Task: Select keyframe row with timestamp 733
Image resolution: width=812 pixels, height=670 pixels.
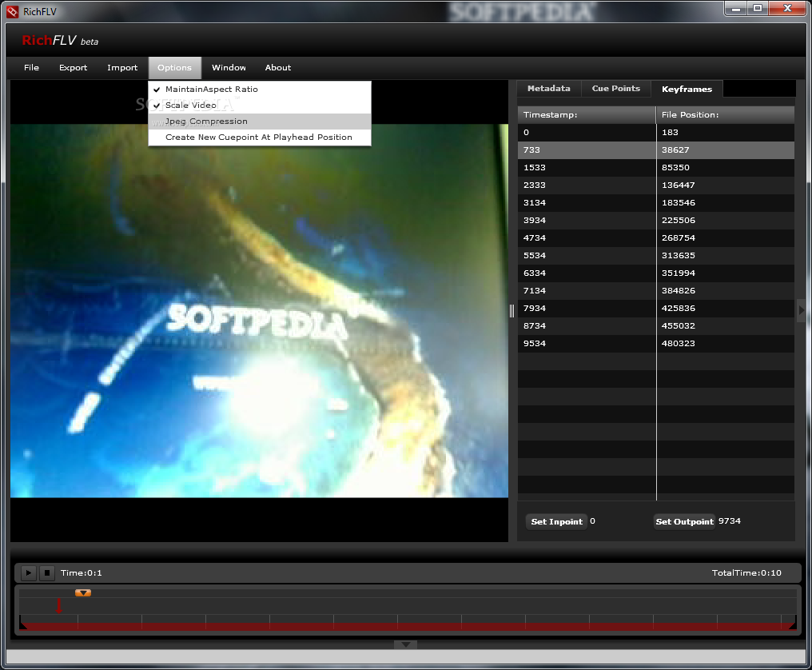Action: [656, 150]
